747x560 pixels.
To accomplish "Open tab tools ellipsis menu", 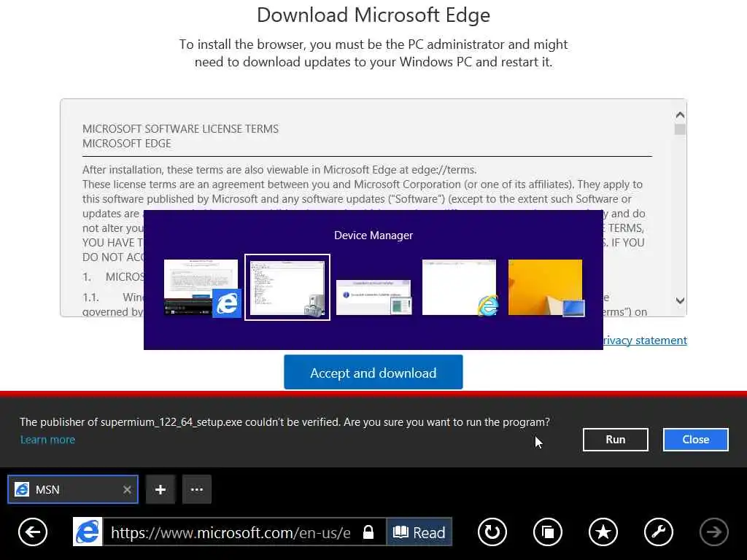I will [x=197, y=489].
